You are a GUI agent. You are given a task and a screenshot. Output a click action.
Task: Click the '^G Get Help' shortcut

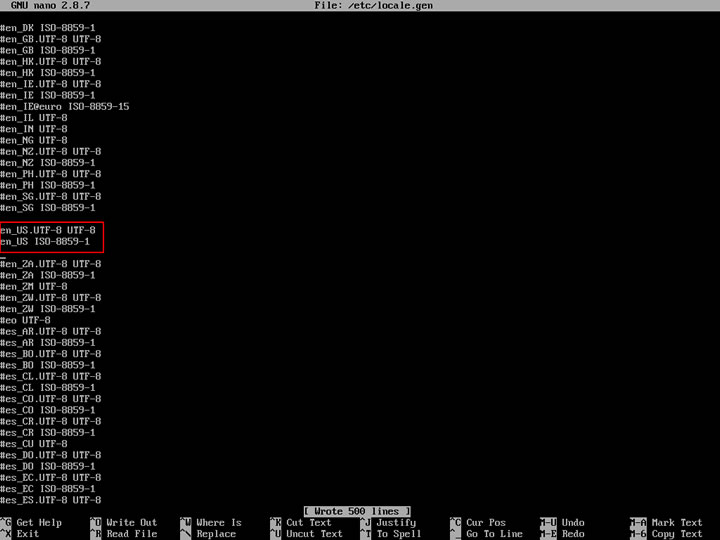click(31, 523)
